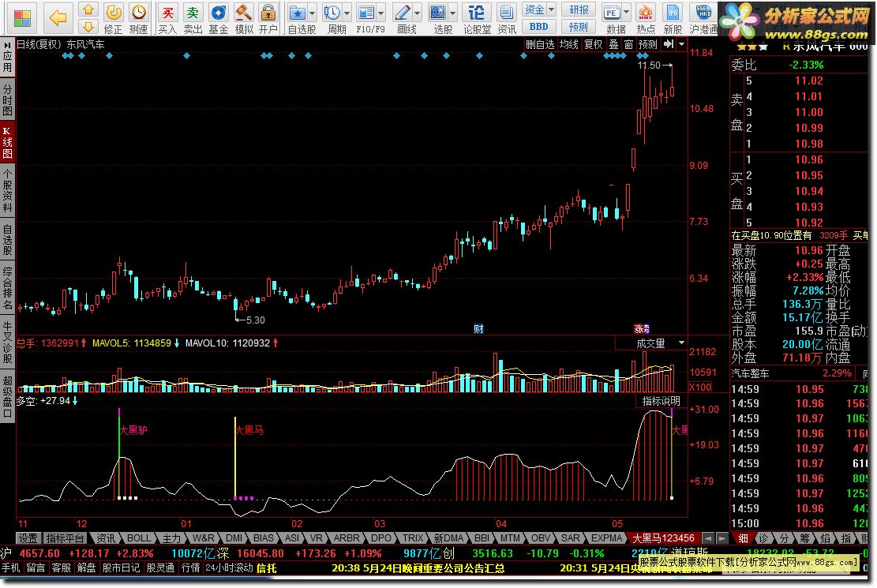This screenshot has width=877, height=588.
Task: Click the 财 marker on the chart
Action: point(478,329)
